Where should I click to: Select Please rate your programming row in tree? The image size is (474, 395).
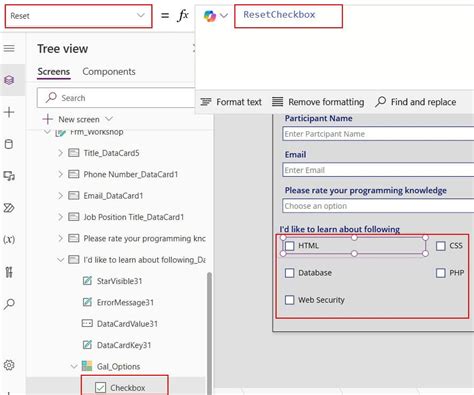click(144, 238)
